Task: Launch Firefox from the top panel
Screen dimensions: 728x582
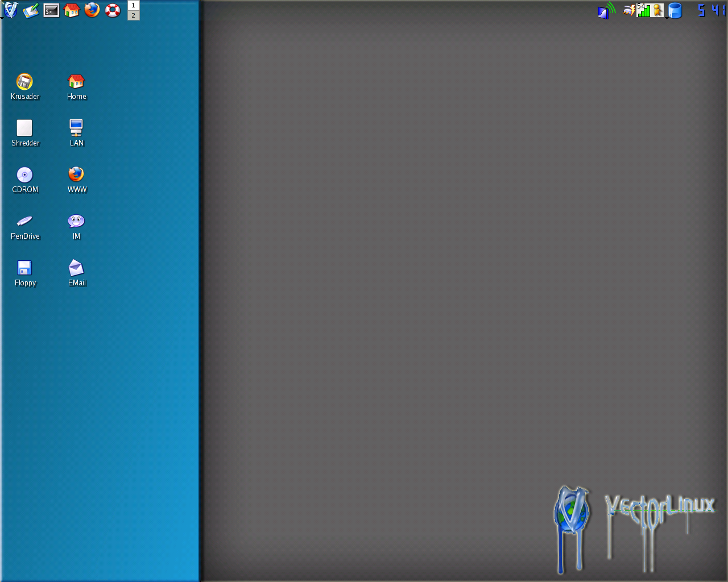Action: point(92,10)
